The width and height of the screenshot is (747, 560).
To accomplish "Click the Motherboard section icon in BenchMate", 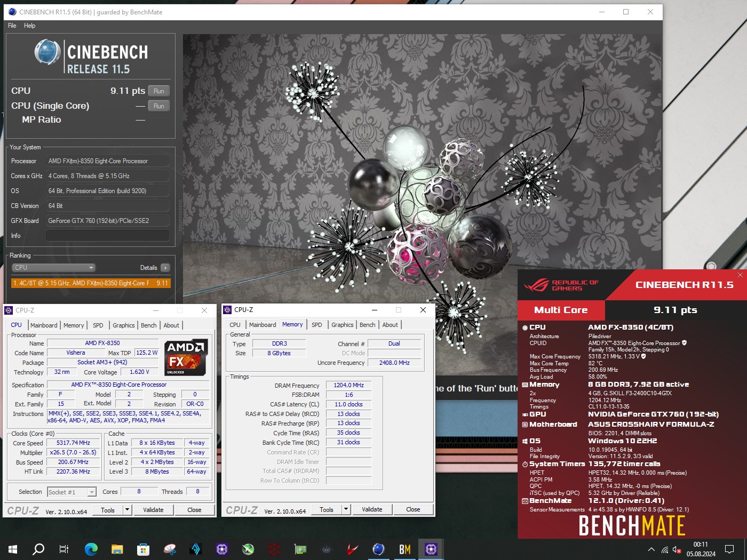I will [x=525, y=425].
